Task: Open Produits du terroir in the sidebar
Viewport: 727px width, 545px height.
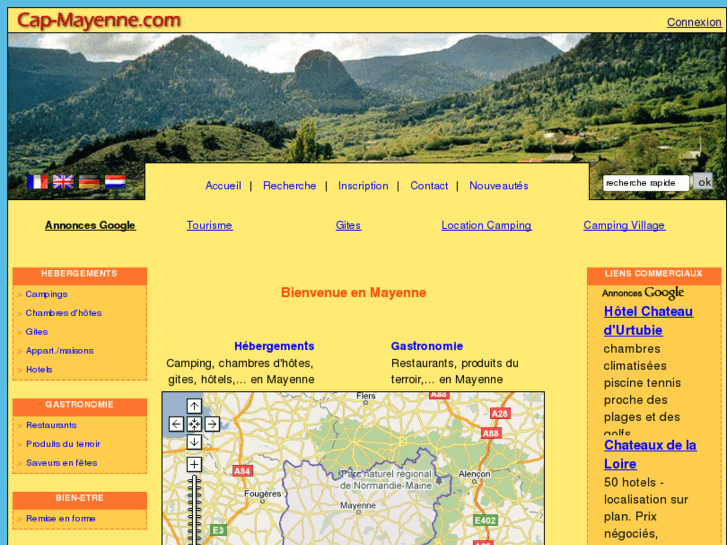Action: coord(63,444)
